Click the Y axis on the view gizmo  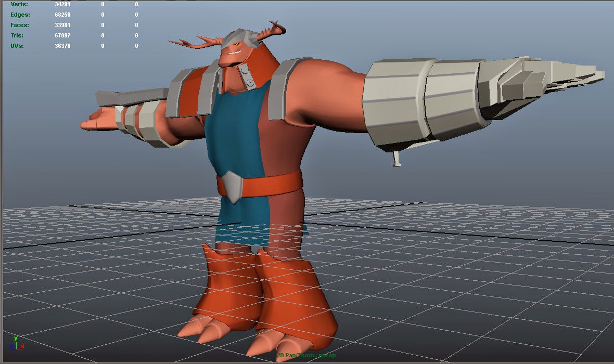click(16, 339)
